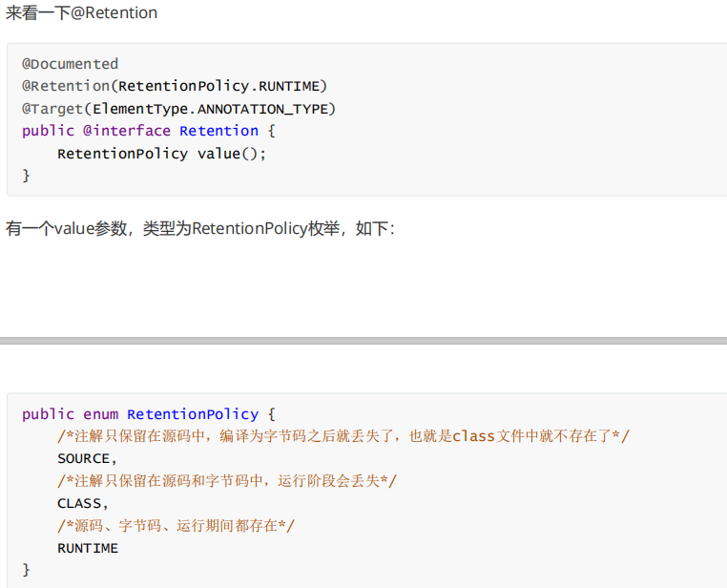This screenshot has height=588, width=727.
Task: Click the @interface keyword
Action: [127, 131]
